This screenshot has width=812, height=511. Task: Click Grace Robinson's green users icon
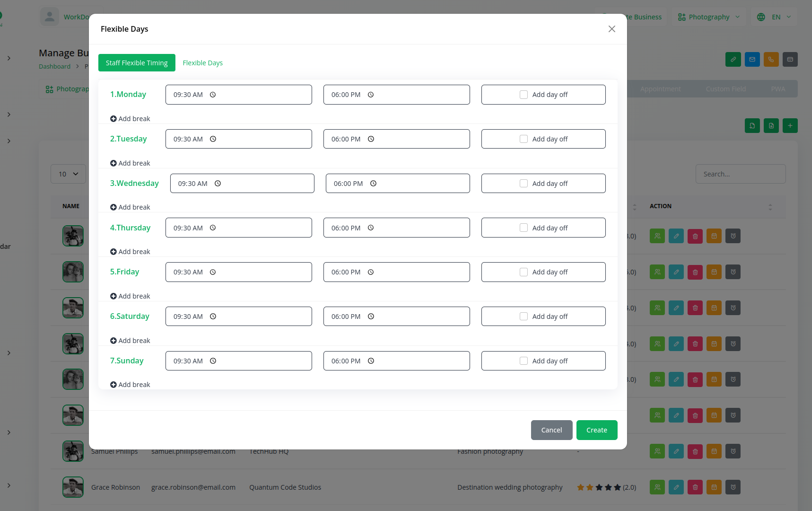point(657,487)
